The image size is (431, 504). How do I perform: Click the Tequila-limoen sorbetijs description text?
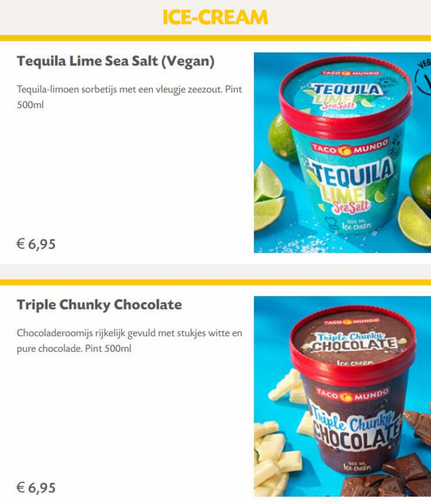coord(129,97)
